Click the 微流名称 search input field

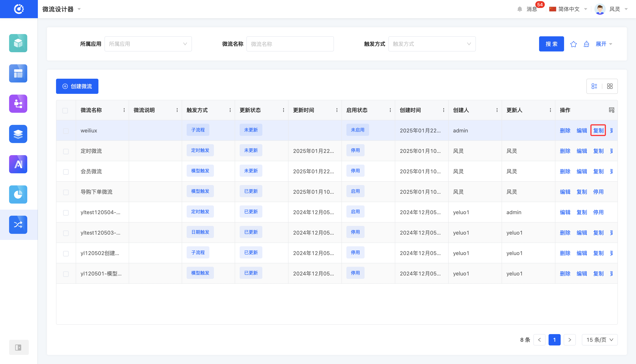click(x=290, y=44)
